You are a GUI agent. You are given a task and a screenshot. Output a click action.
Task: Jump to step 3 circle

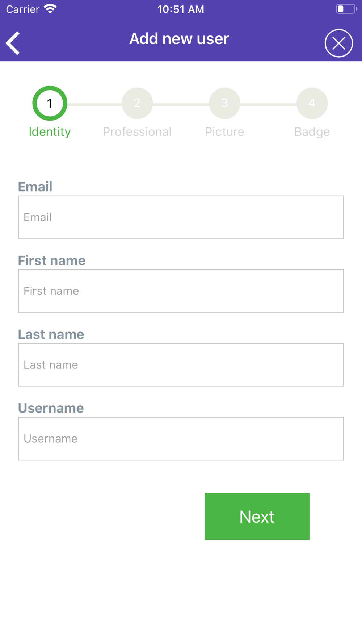coord(224,104)
